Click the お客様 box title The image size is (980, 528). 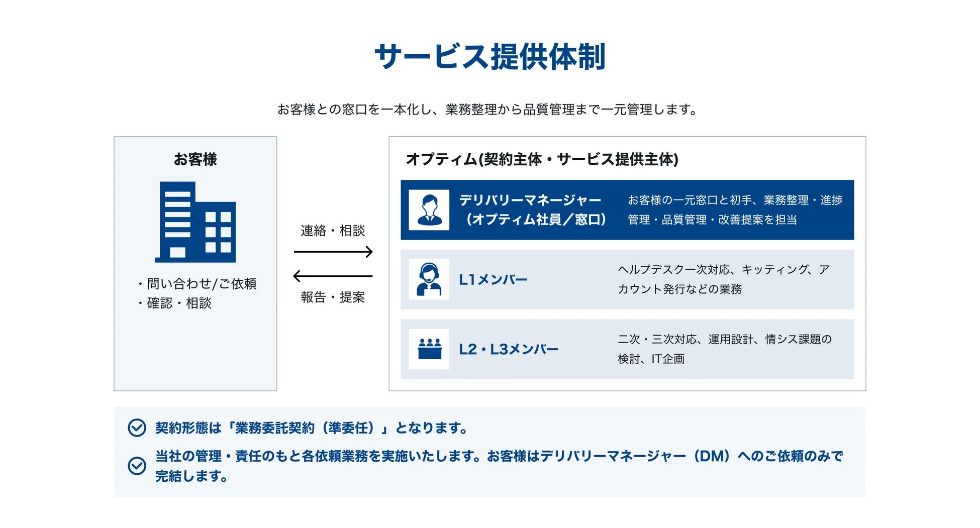coord(195,159)
